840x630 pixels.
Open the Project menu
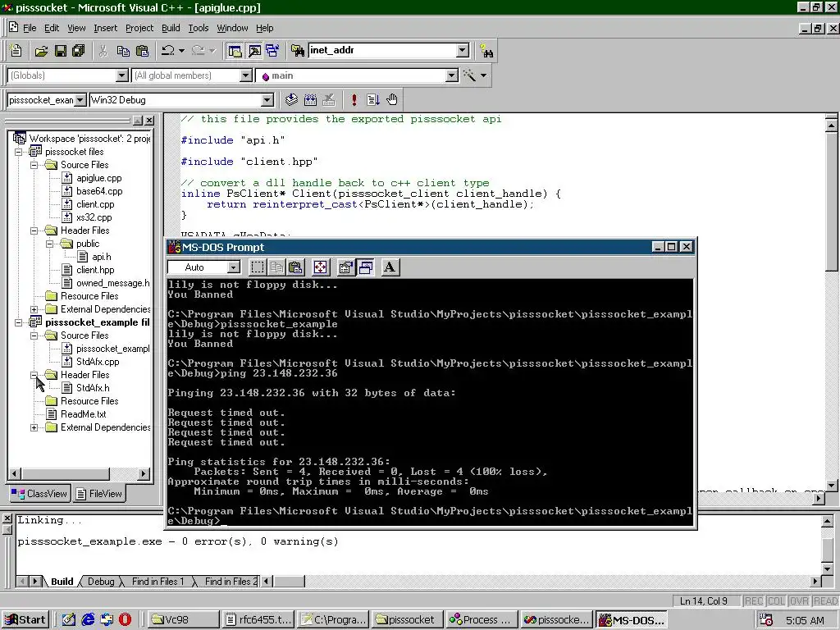point(139,28)
